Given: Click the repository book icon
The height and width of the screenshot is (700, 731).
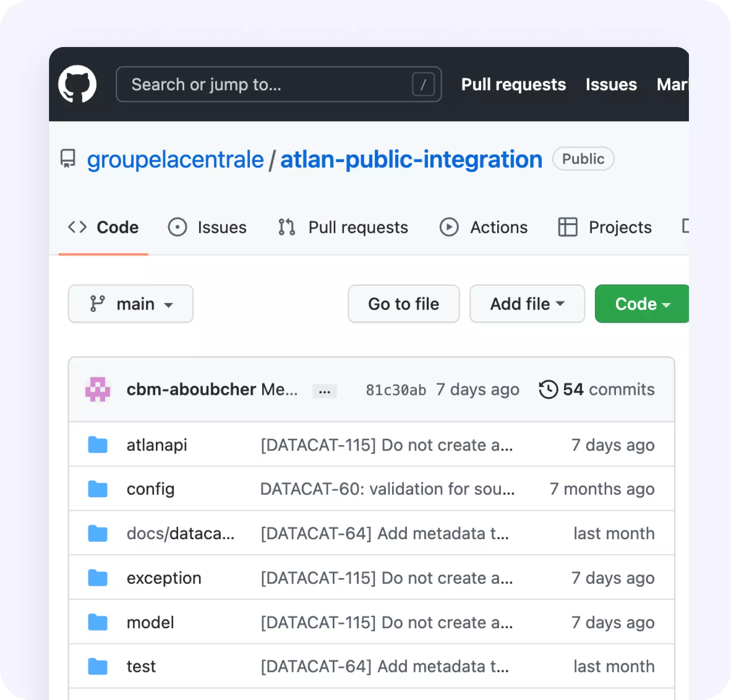Looking at the screenshot, I should pyautogui.click(x=68, y=159).
